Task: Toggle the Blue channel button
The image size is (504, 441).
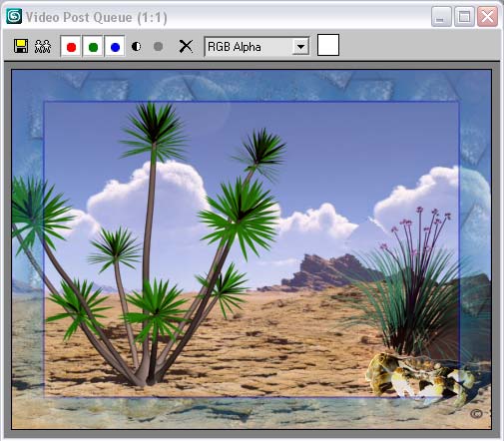Action: tap(115, 47)
